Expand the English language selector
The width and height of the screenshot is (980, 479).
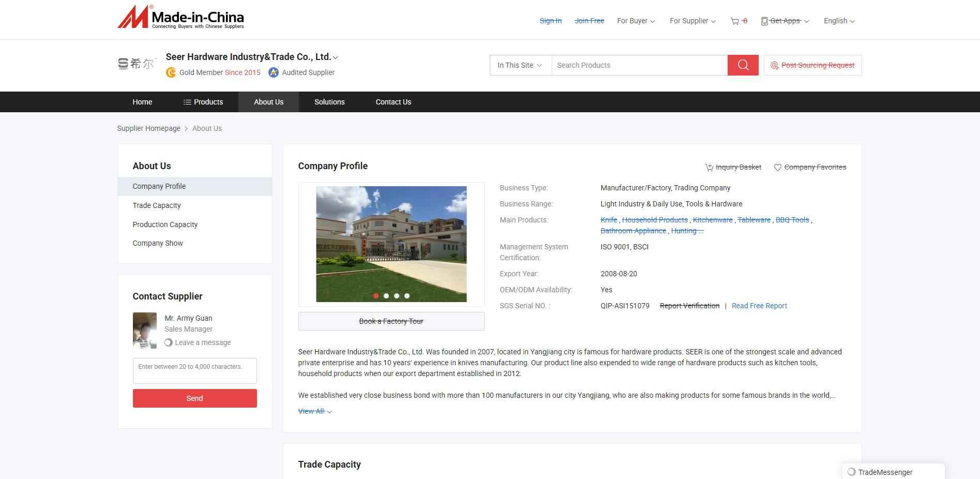point(839,21)
